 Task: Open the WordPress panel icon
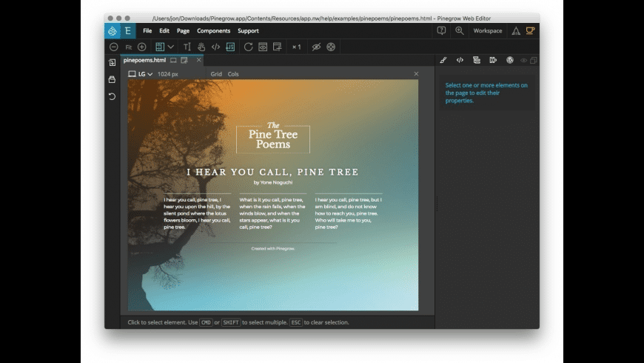(509, 60)
